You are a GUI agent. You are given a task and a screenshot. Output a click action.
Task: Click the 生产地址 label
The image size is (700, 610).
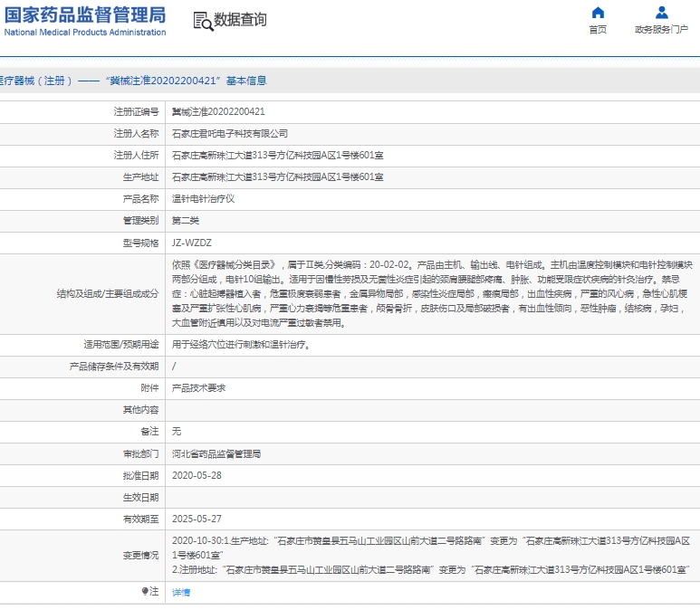pos(140,177)
